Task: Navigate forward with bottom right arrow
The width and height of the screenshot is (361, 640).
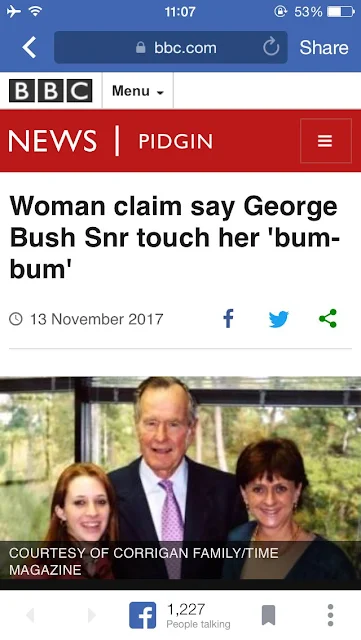Action: coord(91,615)
